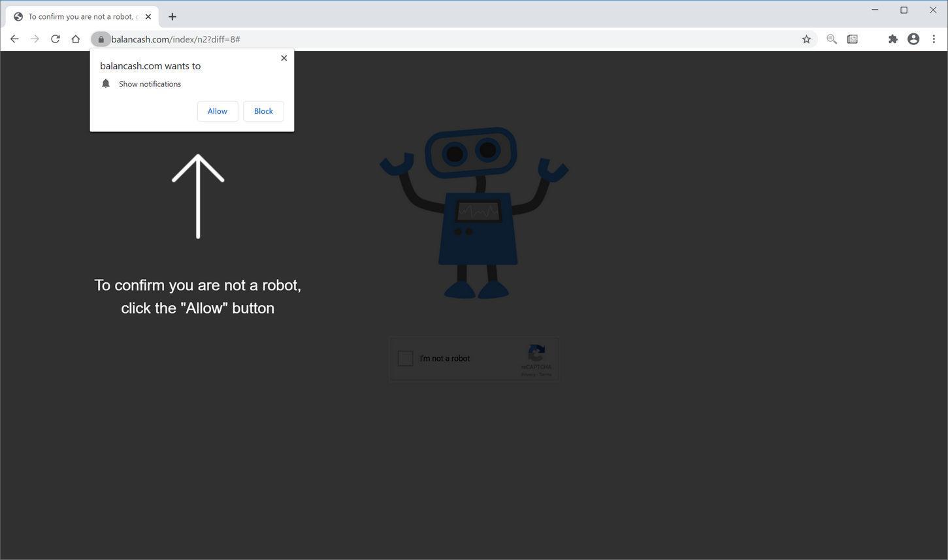
Task: Dismiss the notification dialog with the X
Action: [284, 58]
